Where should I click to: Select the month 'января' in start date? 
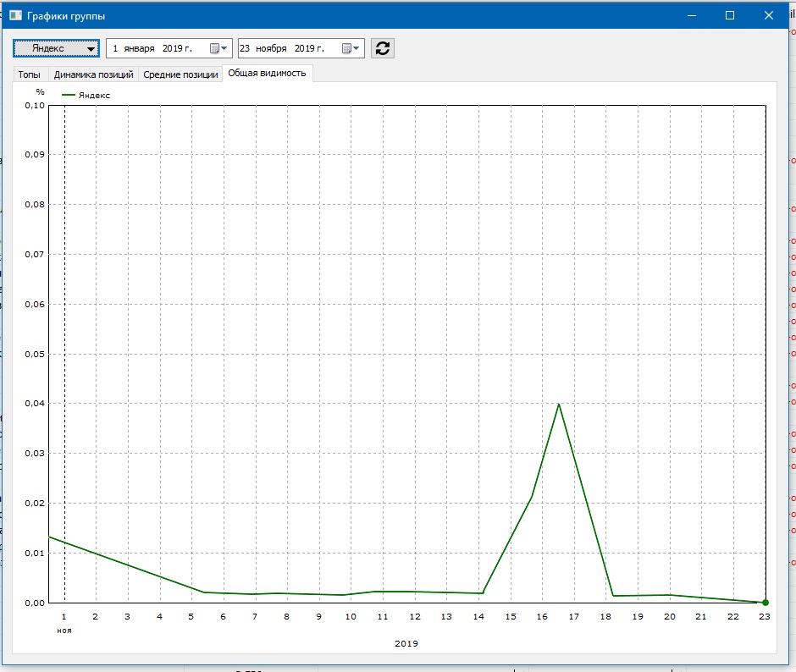point(139,48)
